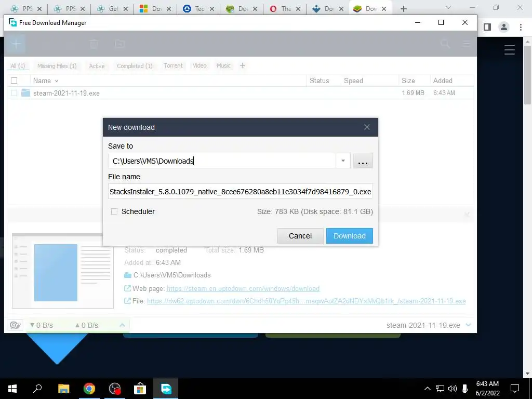Open volume control in system tray
The image size is (532, 399).
[x=453, y=389]
